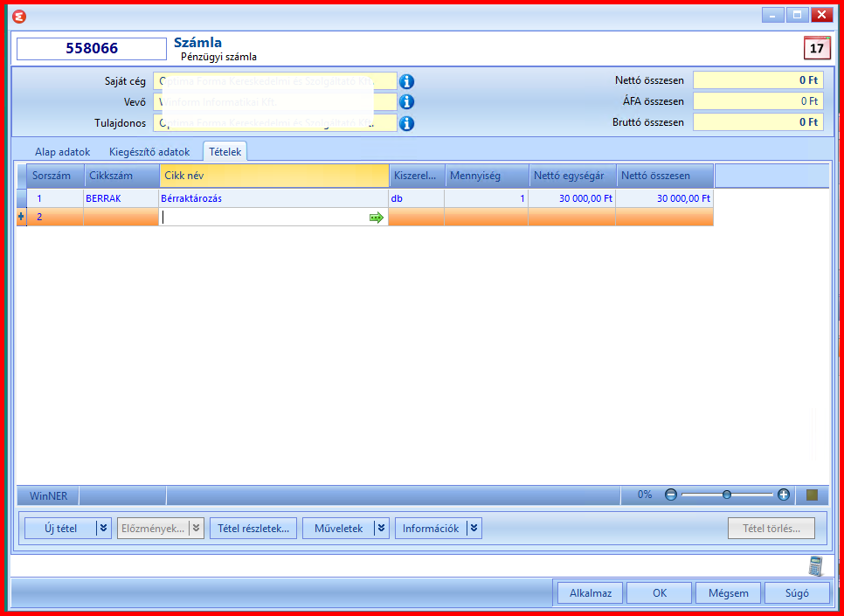Image resolution: width=844 pixels, height=616 pixels.
Task: Select the BERRAK cell
Action: 121,198
